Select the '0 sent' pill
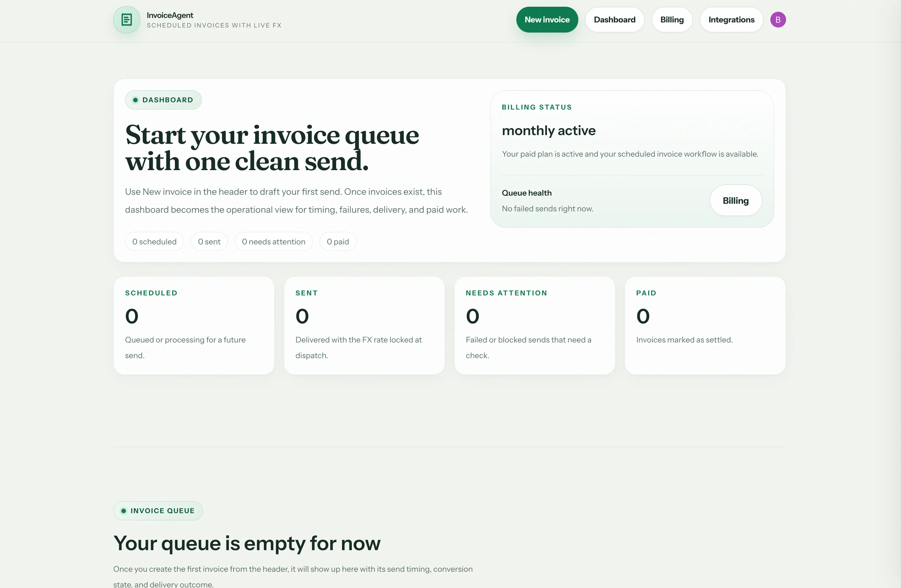Image resolution: width=901 pixels, height=588 pixels. (209, 241)
